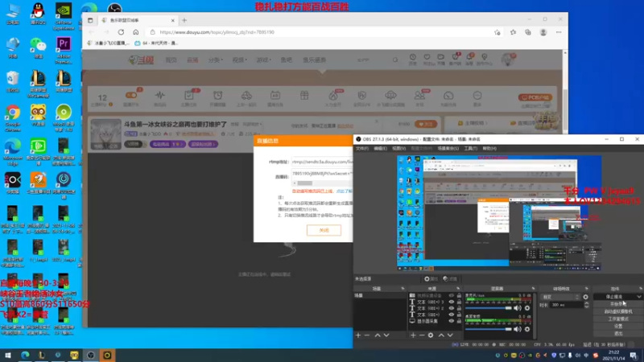
Task: Open the PK shield icon in Douyu toolbar
Action: coord(361,96)
